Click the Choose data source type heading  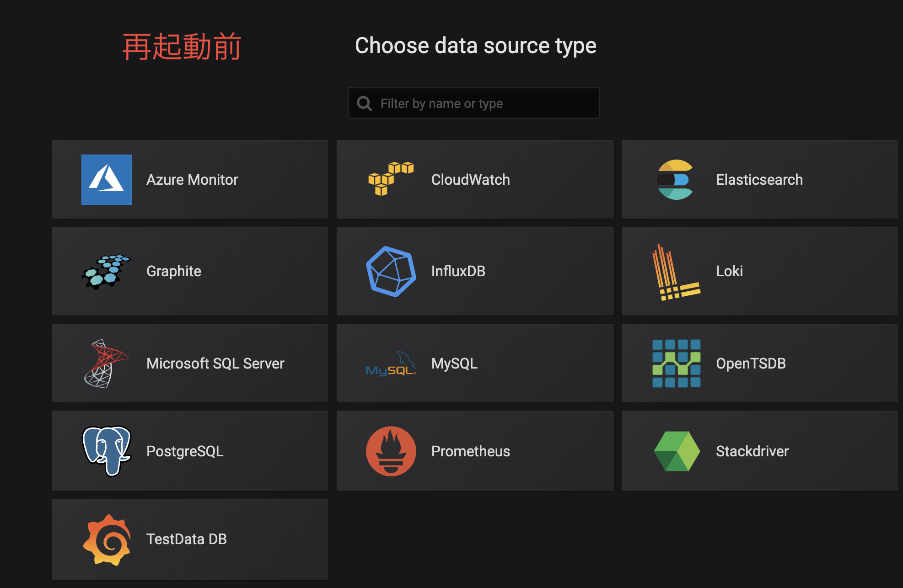click(475, 46)
